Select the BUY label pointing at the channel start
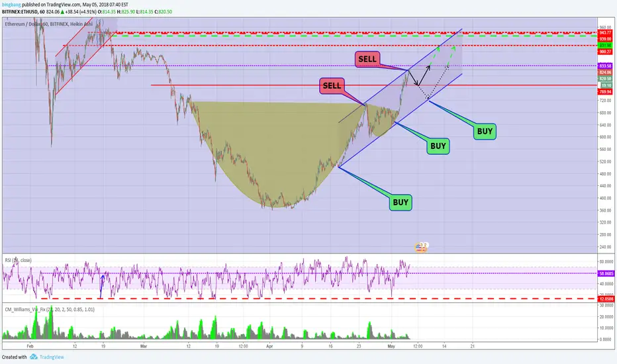617x364 pixels. point(401,203)
